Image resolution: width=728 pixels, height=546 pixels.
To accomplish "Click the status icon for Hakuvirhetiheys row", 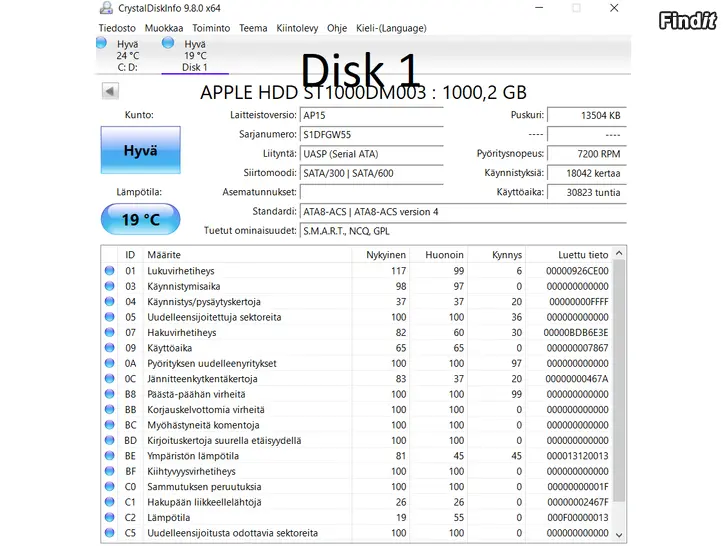I will tap(109, 333).
